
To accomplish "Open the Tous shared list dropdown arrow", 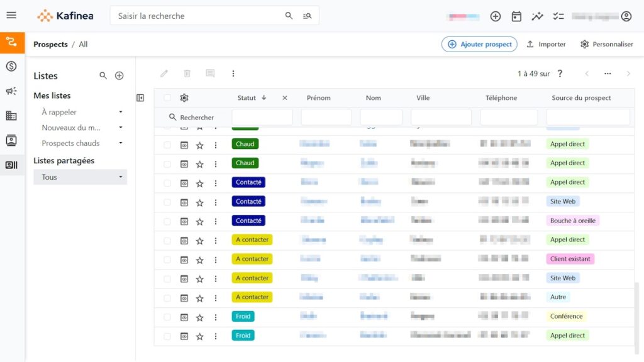I will (x=121, y=177).
